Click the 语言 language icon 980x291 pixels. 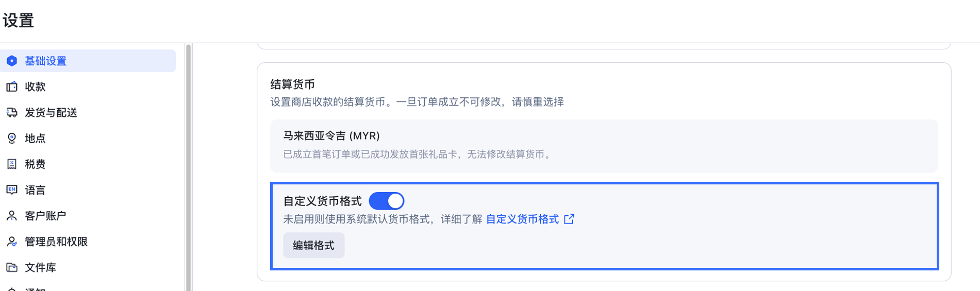pos(11,190)
